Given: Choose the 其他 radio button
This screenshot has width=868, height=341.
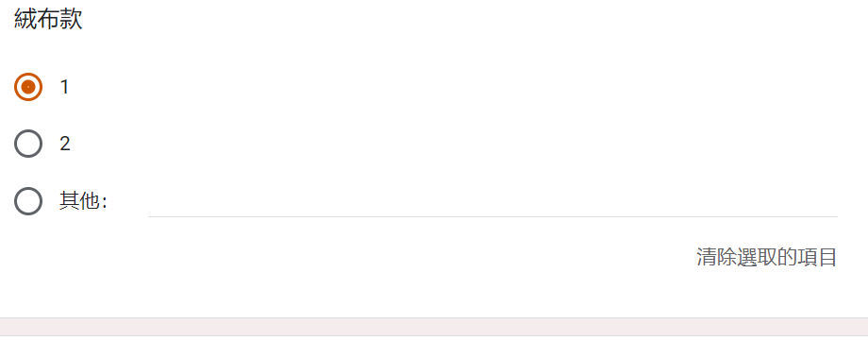Looking at the screenshot, I should click(28, 200).
